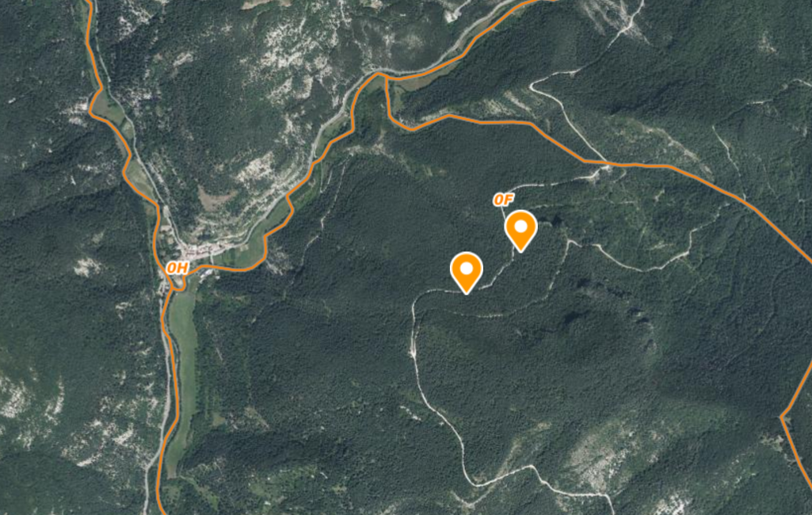The height and width of the screenshot is (515, 812).
Task: Click the winding dirt track at bottom center
Action: tap(445, 420)
